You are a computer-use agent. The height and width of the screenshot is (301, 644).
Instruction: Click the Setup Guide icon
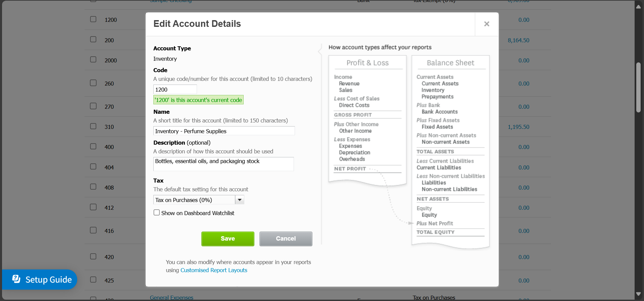[x=16, y=279]
